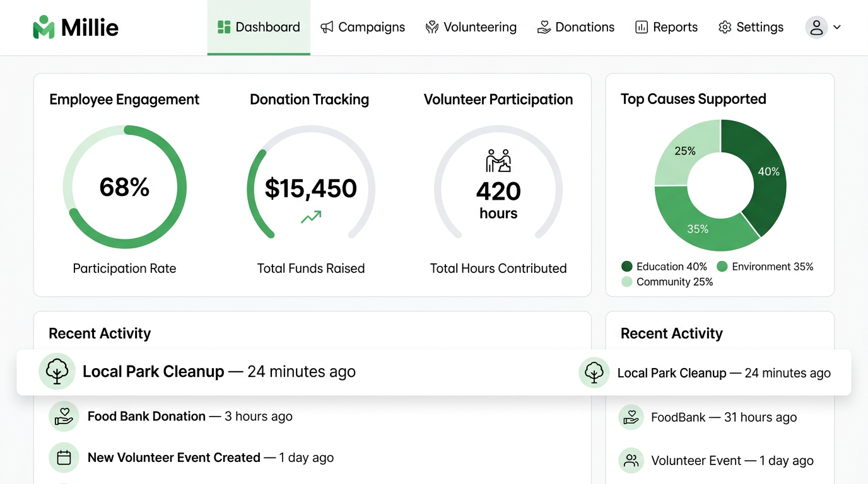This screenshot has height=484, width=868.
Task: Click the Millie logo
Action: point(75,26)
